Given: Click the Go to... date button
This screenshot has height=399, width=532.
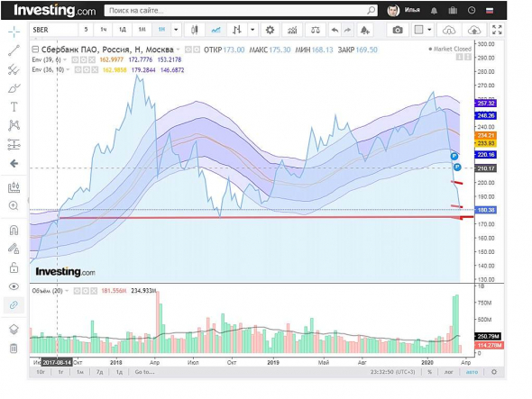Looking at the screenshot, I should [144, 372].
